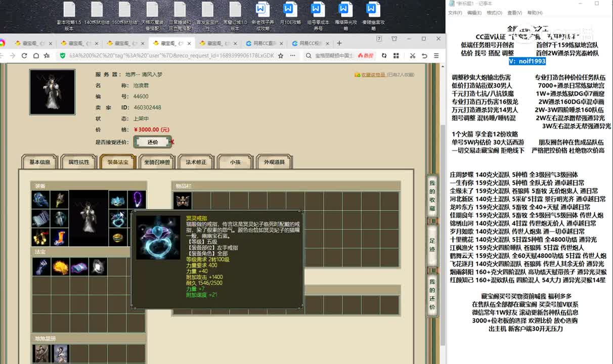Click the browser URL address field

coord(171,56)
